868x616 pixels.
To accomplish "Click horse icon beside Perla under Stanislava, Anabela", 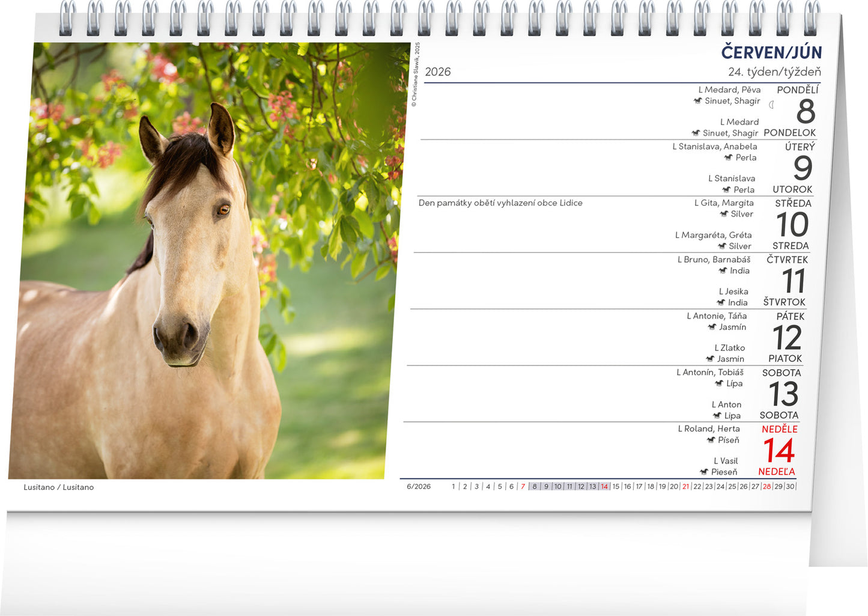I will pos(729,157).
